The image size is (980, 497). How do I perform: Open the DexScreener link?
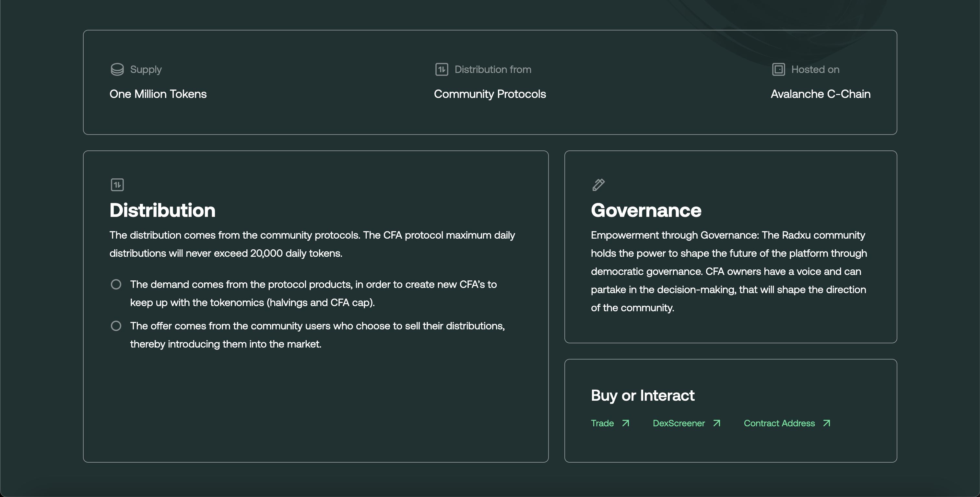coord(679,423)
